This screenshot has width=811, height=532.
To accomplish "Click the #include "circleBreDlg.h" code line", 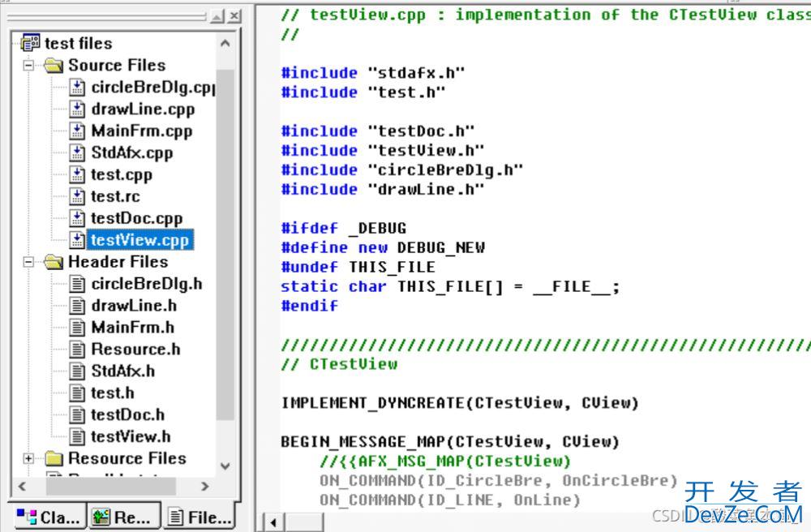I will click(402, 170).
